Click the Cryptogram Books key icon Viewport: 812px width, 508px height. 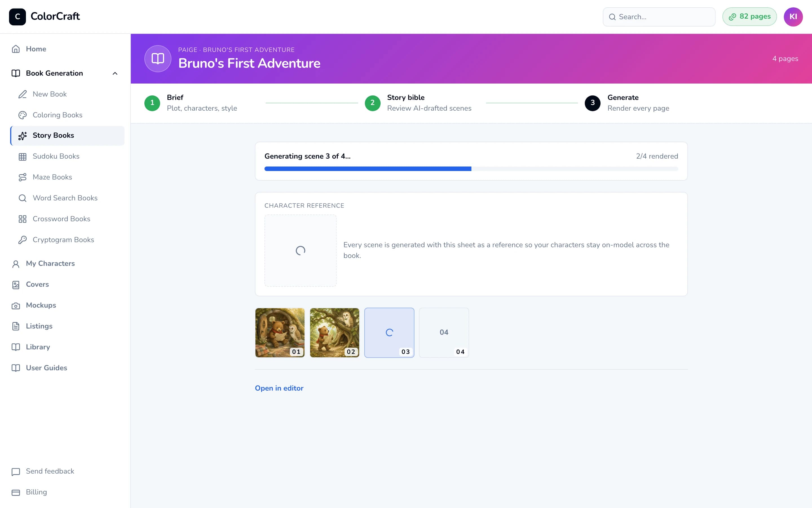[x=23, y=240]
